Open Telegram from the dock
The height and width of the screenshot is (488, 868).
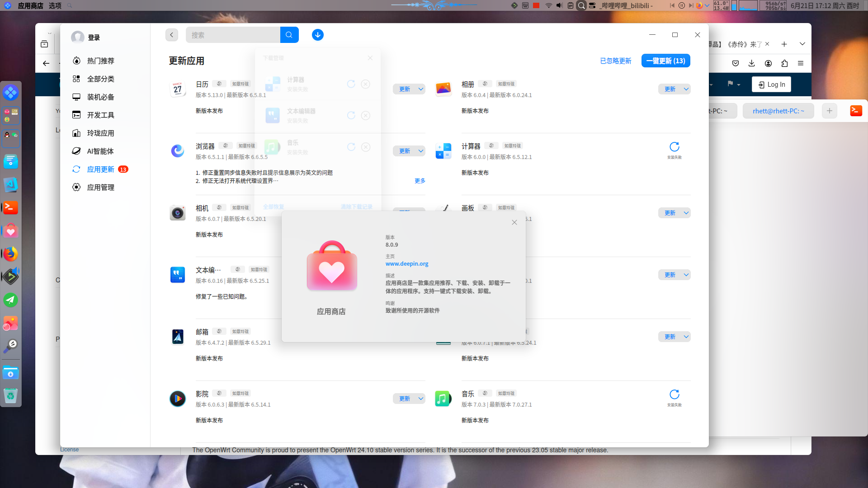tap(11, 300)
